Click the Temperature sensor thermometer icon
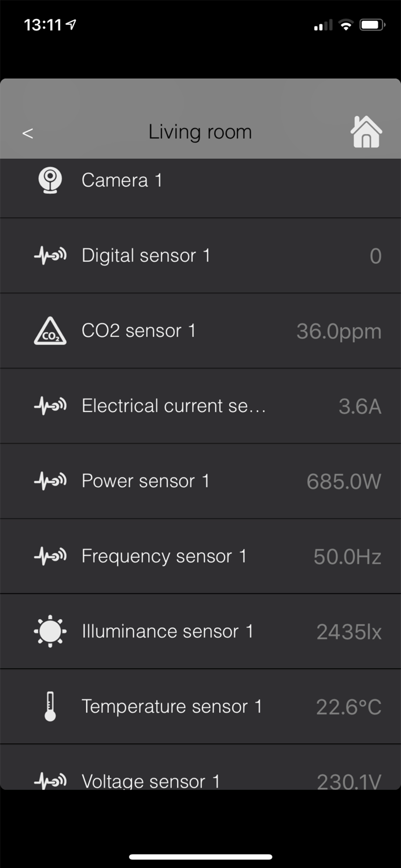The width and height of the screenshot is (401, 868). (50, 706)
